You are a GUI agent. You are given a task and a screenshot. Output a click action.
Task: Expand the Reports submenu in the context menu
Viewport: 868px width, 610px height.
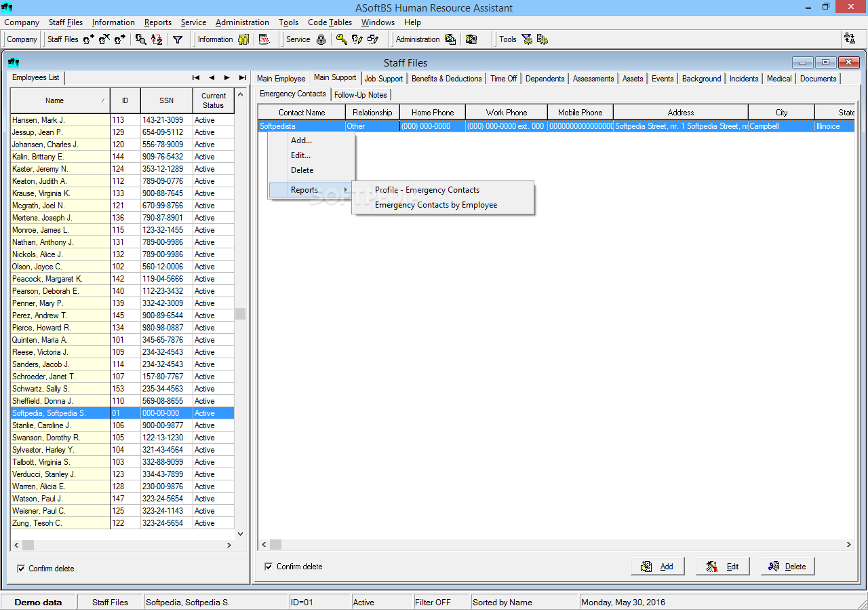pyautogui.click(x=311, y=190)
